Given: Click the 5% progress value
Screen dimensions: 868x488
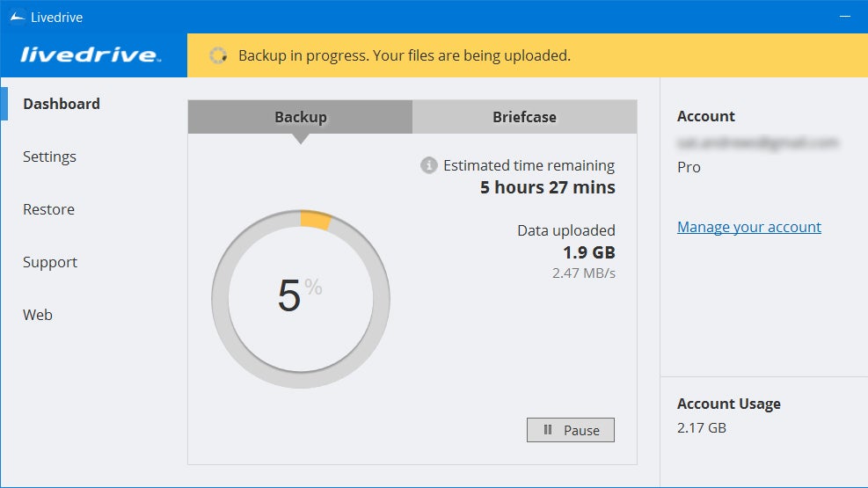Looking at the screenshot, I should point(300,295).
